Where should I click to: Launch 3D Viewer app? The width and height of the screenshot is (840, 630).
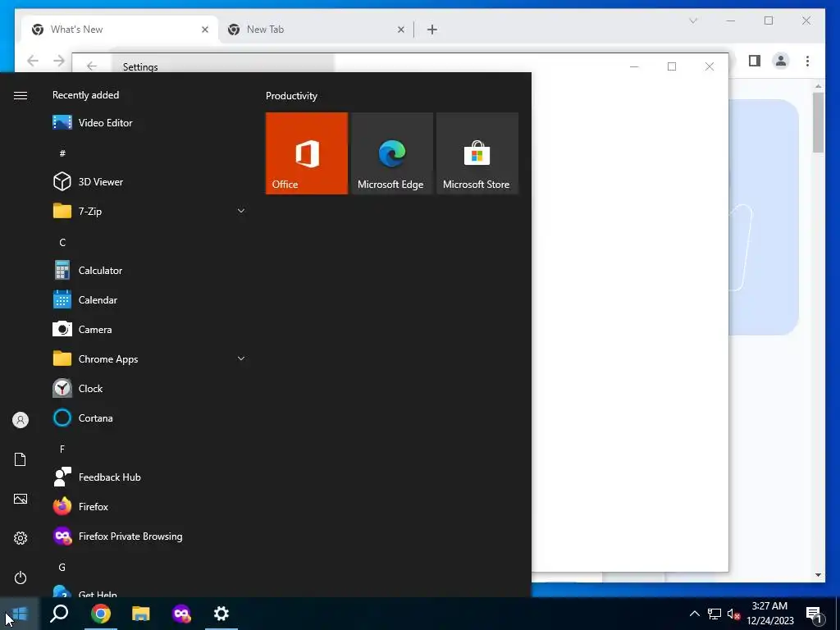click(x=149, y=181)
